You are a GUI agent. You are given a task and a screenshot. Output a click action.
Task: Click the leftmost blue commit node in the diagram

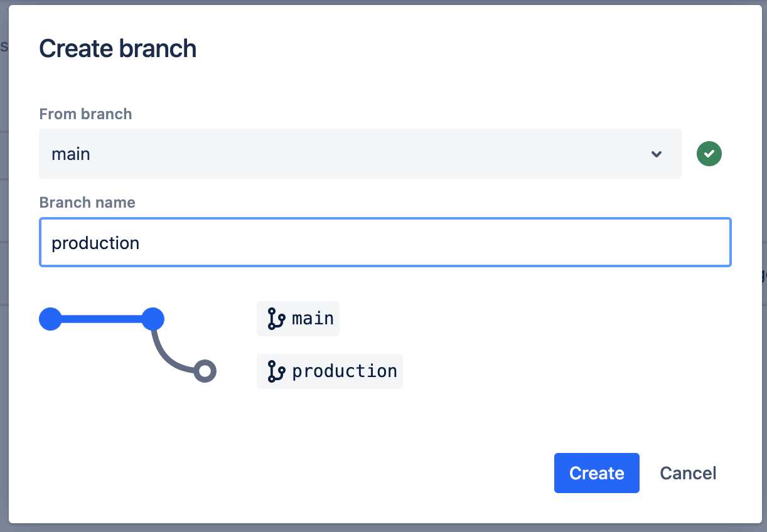50,319
